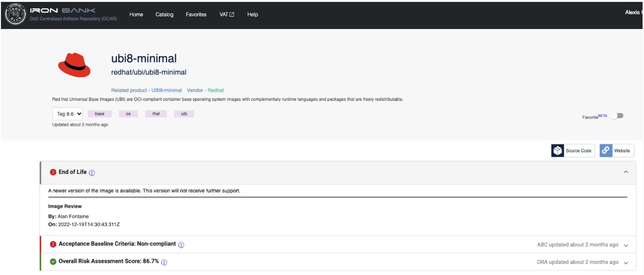
Task: Follow the Redhat vendor link
Action: coord(216,90)
